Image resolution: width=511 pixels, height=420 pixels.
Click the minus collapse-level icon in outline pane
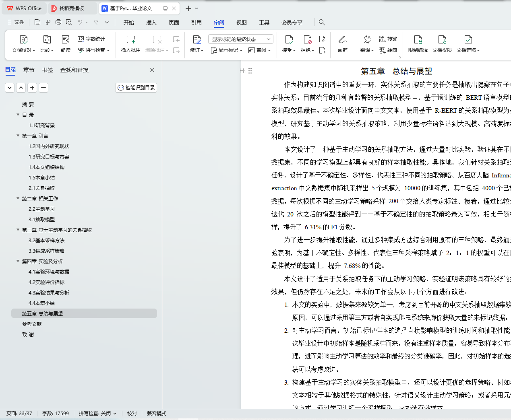click(43, 87)
